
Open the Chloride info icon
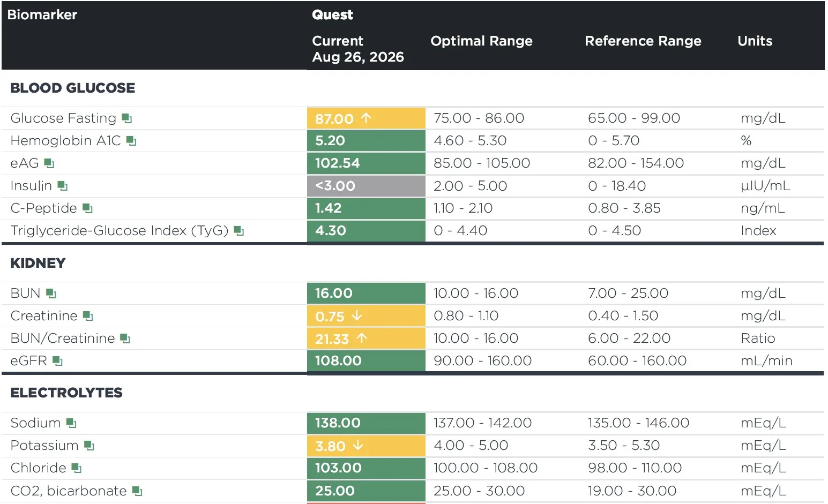tap(77, 468)
